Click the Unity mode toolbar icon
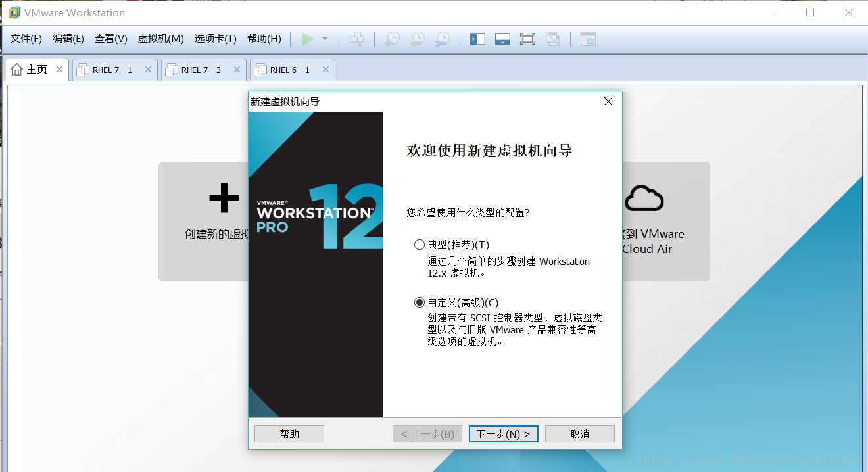 (553, 39)
